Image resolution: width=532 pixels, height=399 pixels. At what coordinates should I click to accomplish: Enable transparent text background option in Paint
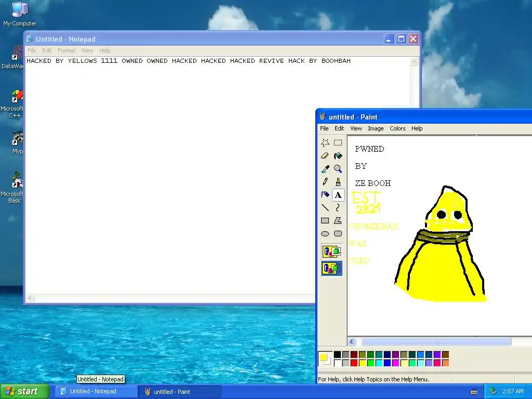tap(331, 269)
